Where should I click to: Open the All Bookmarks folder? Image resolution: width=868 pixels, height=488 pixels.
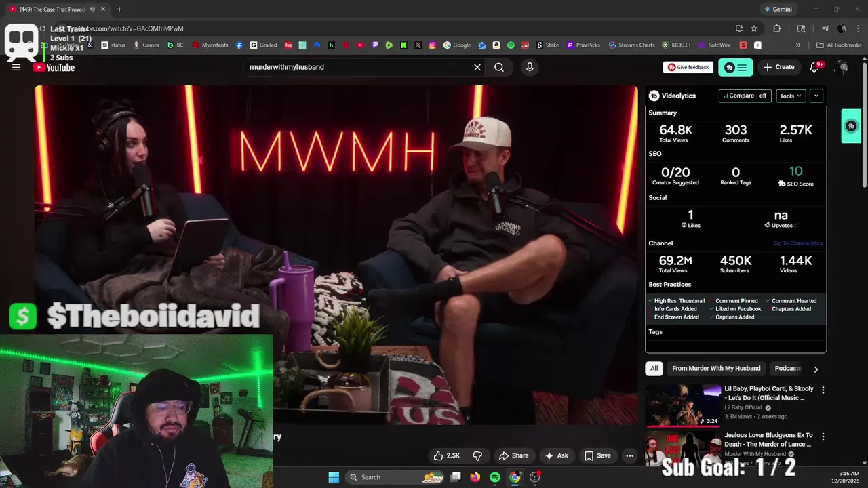pos(839,45)
